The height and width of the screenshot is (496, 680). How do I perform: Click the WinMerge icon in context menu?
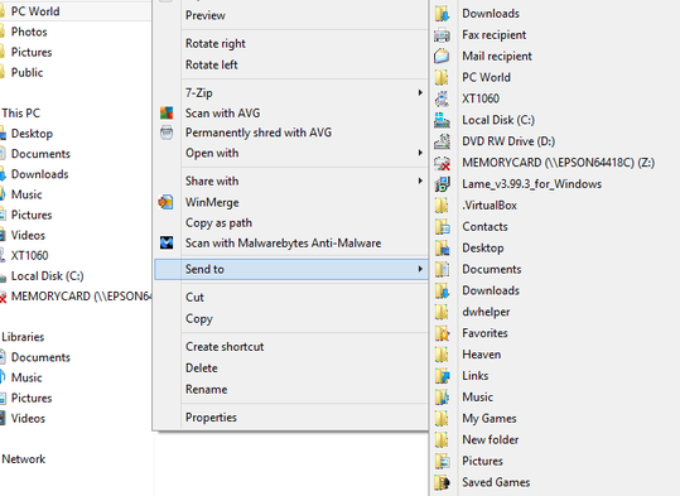click(x=166, y=202)
